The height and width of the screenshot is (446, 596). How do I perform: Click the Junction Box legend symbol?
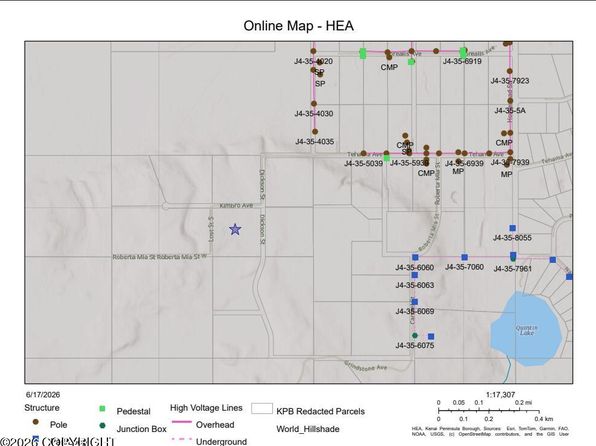(x=102, y=425)
